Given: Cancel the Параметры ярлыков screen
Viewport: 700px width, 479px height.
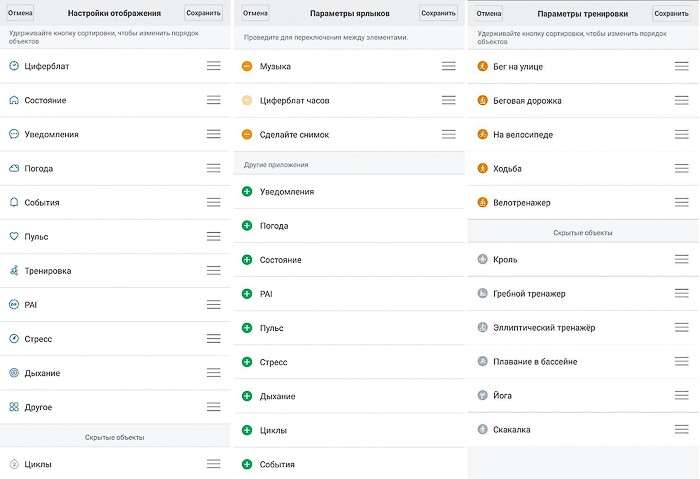Looking at the screenshot, I should point(255,13).
